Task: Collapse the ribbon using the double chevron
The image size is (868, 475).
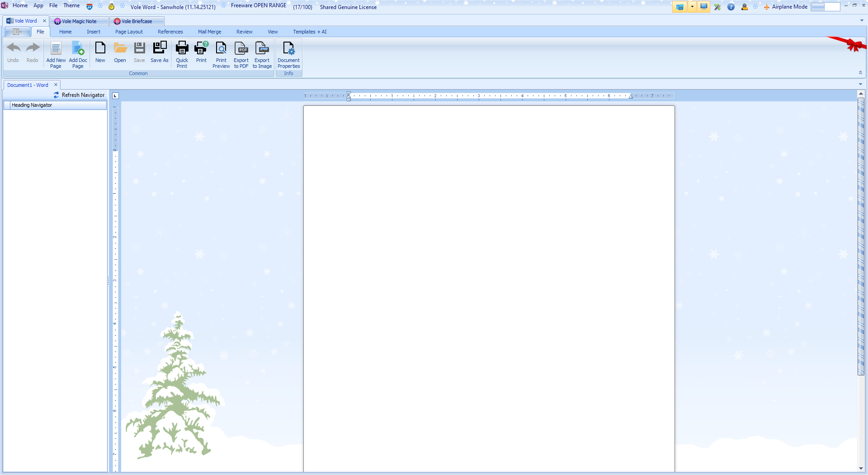Action: tap(860, 73)
